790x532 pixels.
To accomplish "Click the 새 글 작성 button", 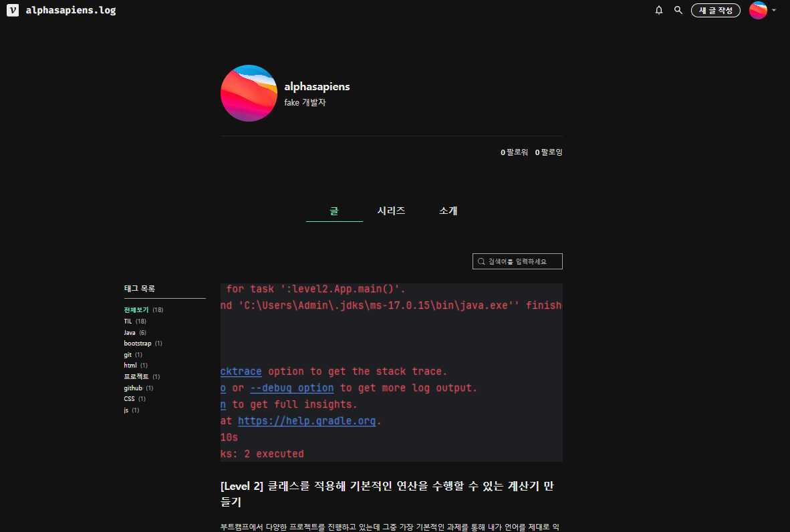I will 715,10.
